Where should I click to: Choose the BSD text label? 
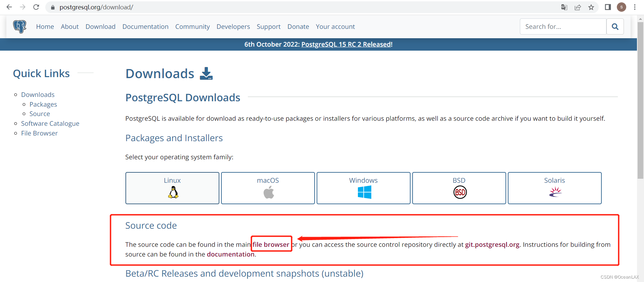[x=459, y=180]
